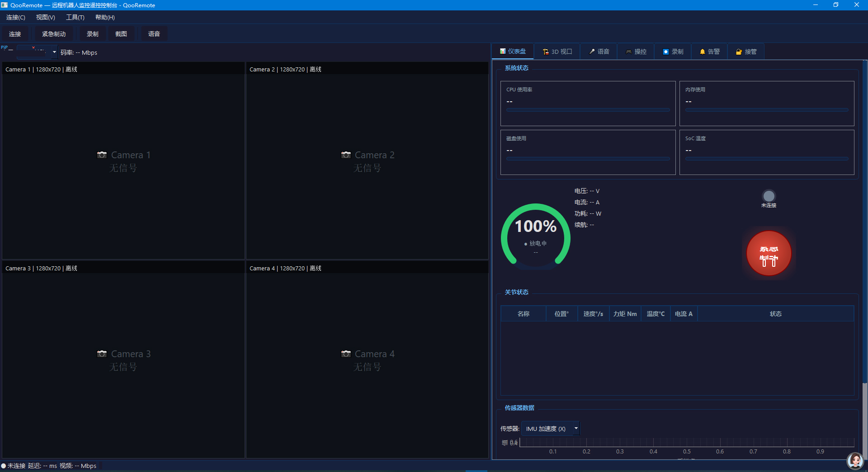Click the Camera 1 | 1280x720 | 离线 title
The width and height of the screenshot is (868, 472).
point(42,69)
